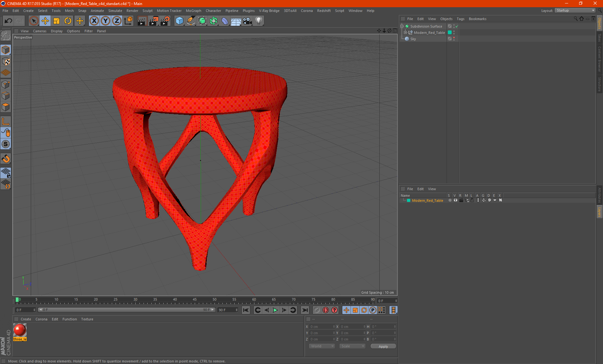This screenshot has width=603, height=364.
Task: Select the Live Selection tool
Action: click(x=34, y=21)
